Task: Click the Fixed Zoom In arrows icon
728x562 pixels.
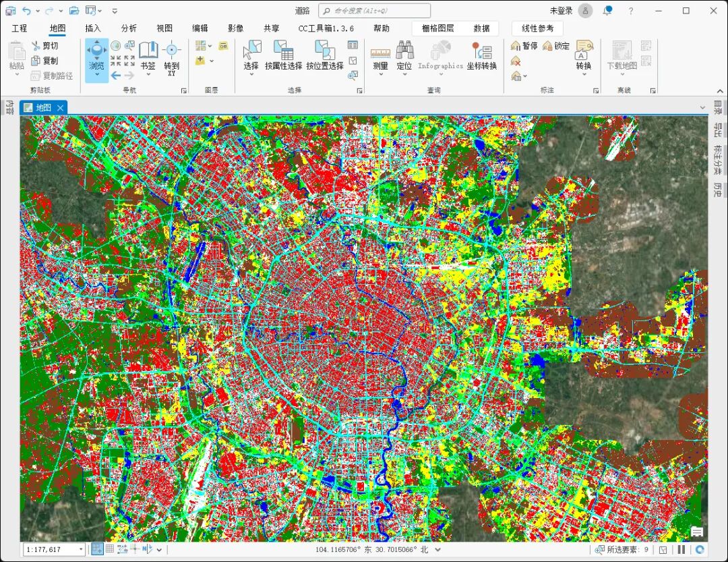Action: [x=116, y=61]
